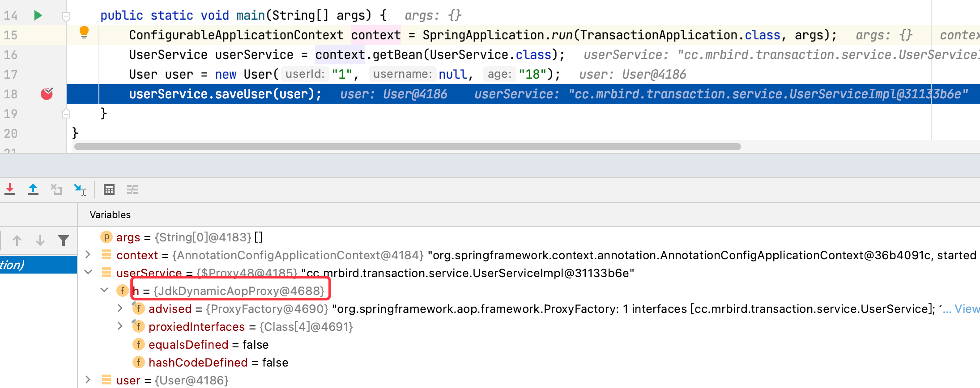Screen dimensions: 980x388
Task: Expand the context variable node
Action: (88, 255)
